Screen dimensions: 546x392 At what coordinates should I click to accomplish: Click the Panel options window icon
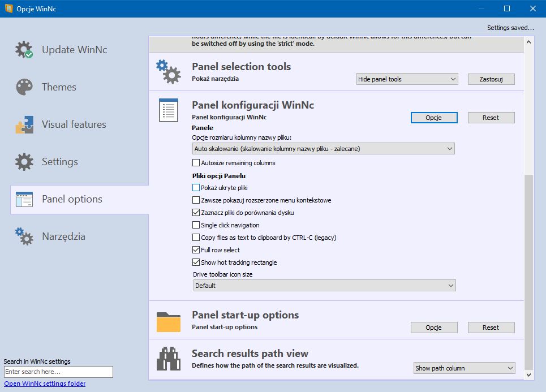click(x=24, y=199)
